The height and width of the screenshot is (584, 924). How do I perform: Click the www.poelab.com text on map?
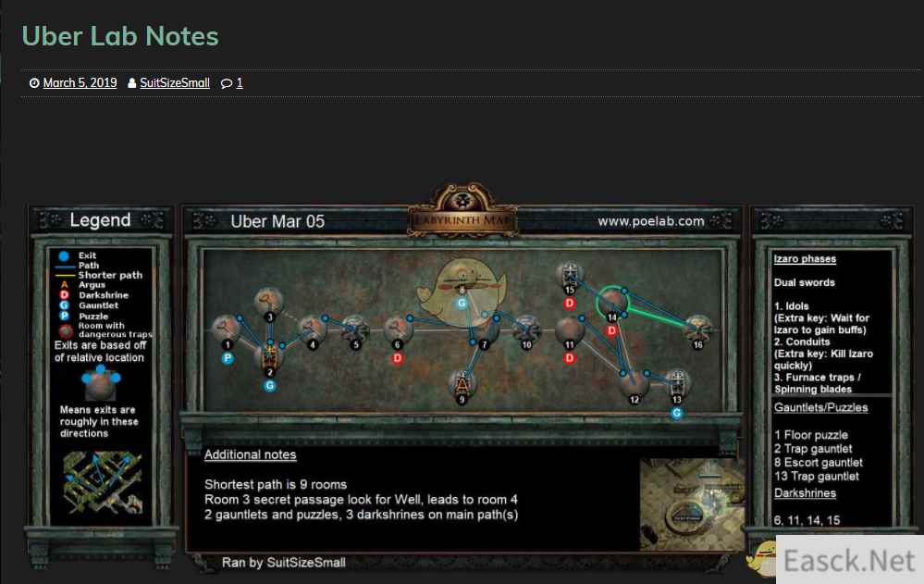tap(650, 221)
